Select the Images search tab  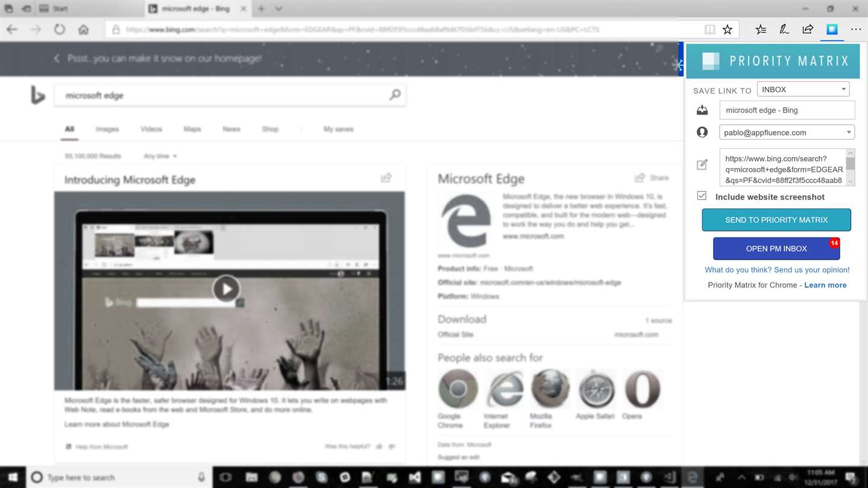[107, 129]
